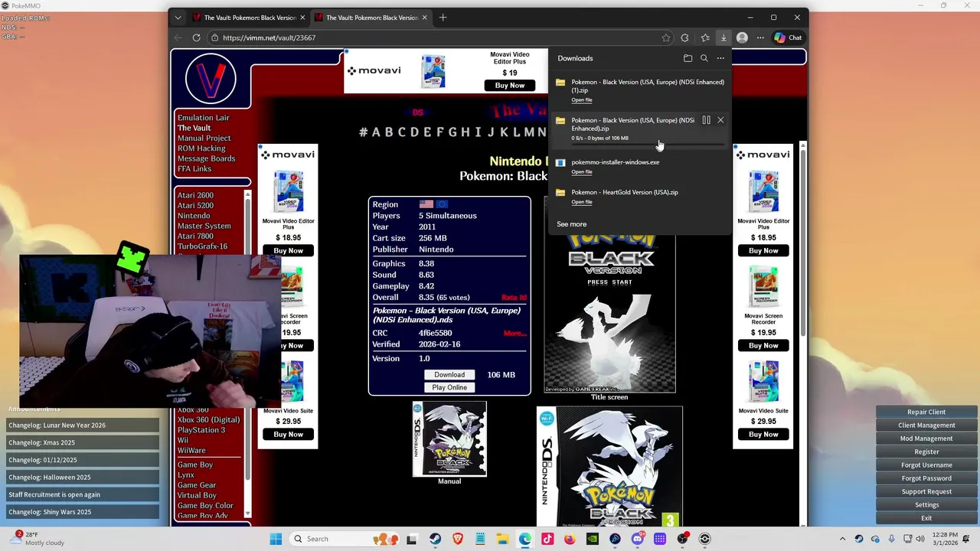Open Discord from the taskbar

tap(637, 539)
